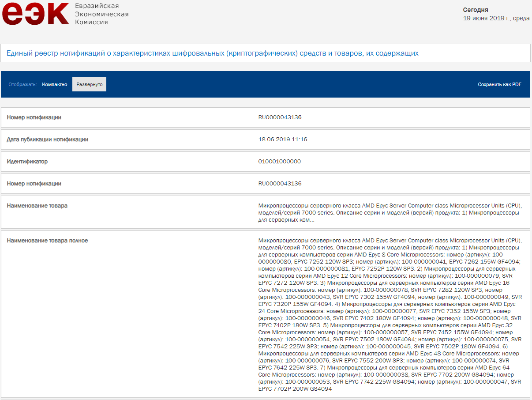
Task: Click the date 19 июня 2019 г., среда
Action: (496, 19)
